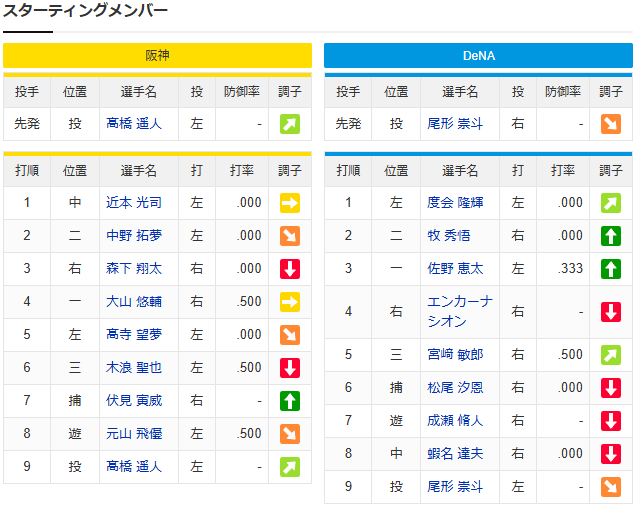Open player page for 中野 拓夢
The height and width of the screenshot is (507, 635).
(134, 235)
